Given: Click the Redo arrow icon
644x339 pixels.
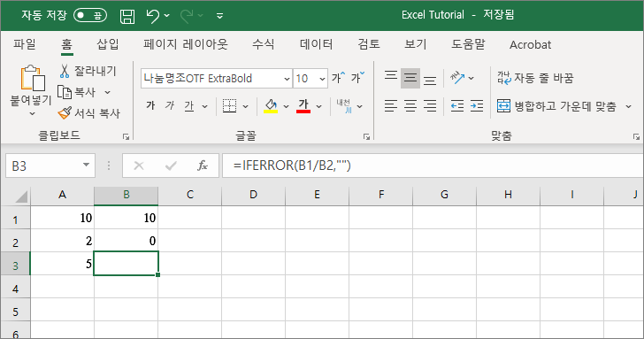Looking at the screenshot, I should (187, 16).
